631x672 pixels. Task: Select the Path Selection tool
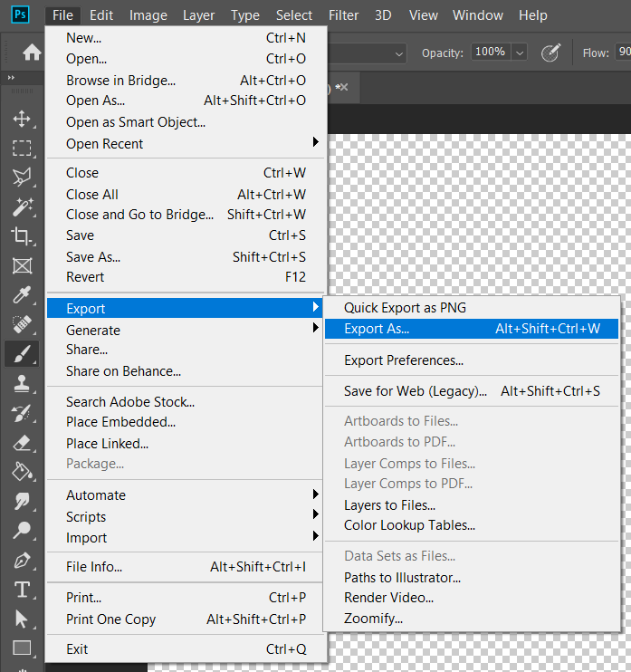coord(21,619)
